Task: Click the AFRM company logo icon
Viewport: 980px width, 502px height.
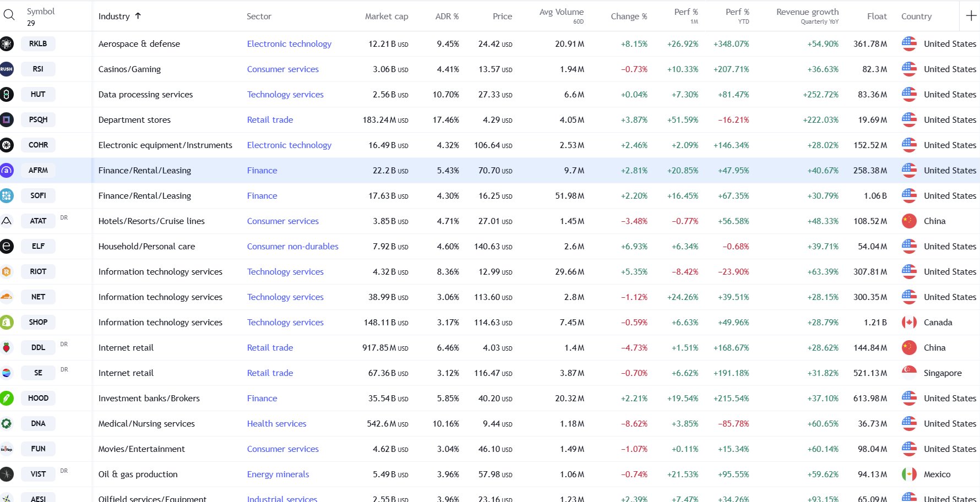Action: pos(7,170)
